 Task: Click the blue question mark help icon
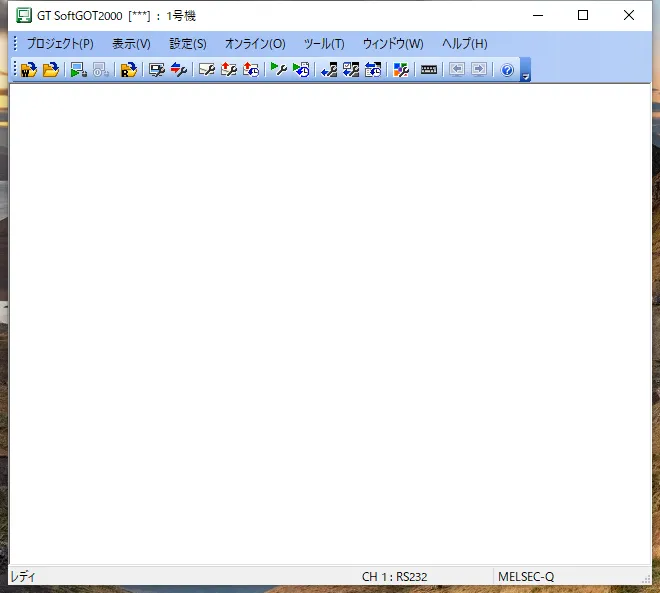coord(507,70)
